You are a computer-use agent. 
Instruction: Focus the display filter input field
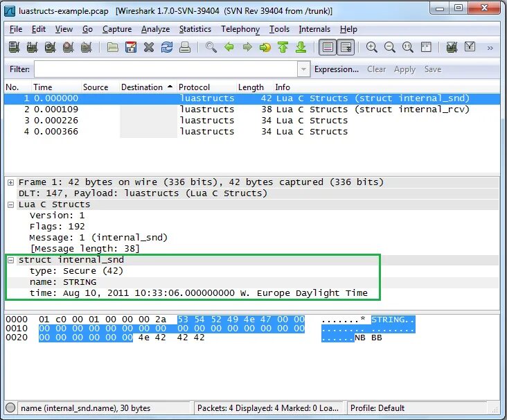point(166,69)
